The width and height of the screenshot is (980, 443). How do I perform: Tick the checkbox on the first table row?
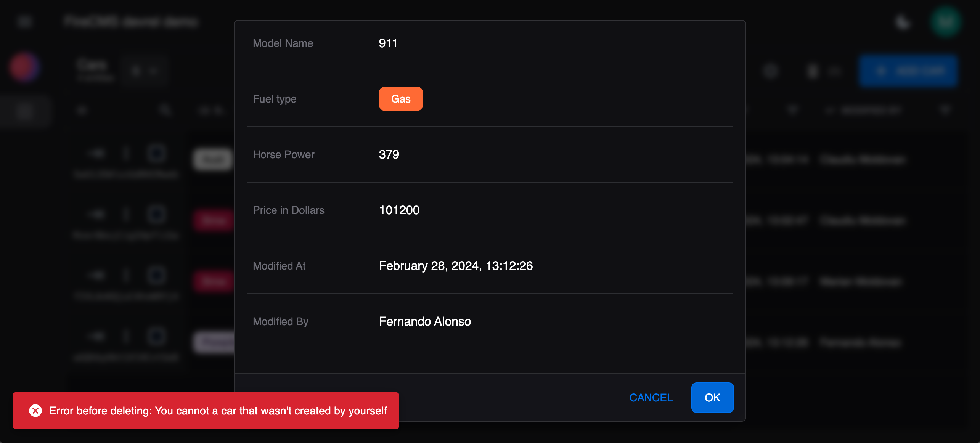click(156, 153)
